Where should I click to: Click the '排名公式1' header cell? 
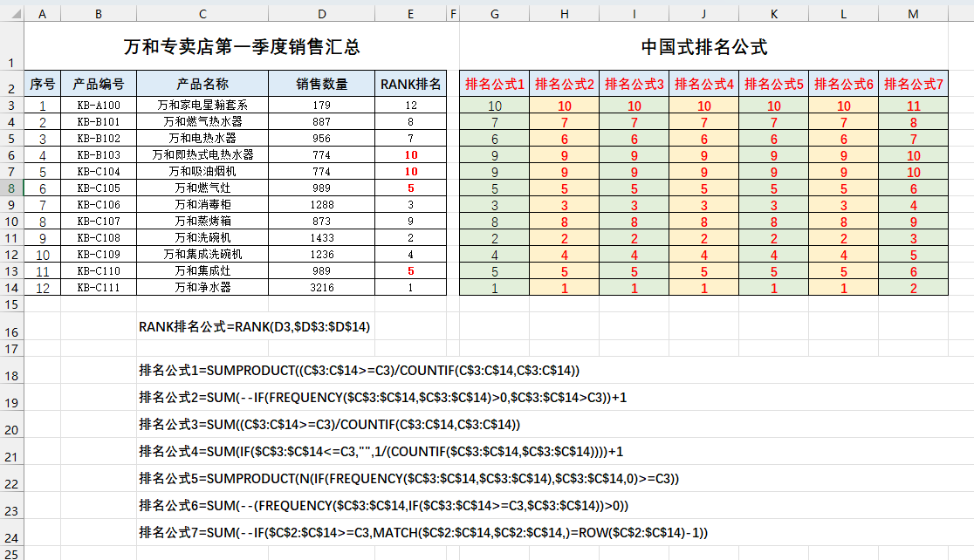click(x=495, y=84)
